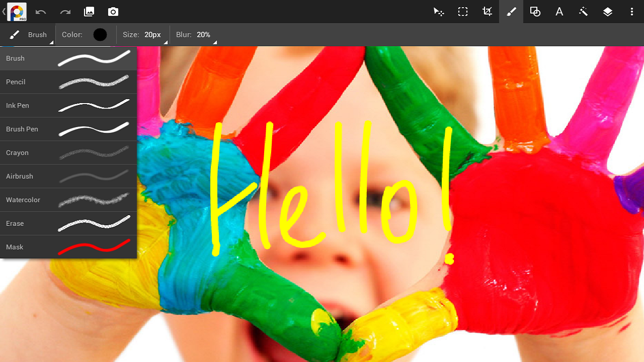Open an image from the gallery

[x=89, y=12]
